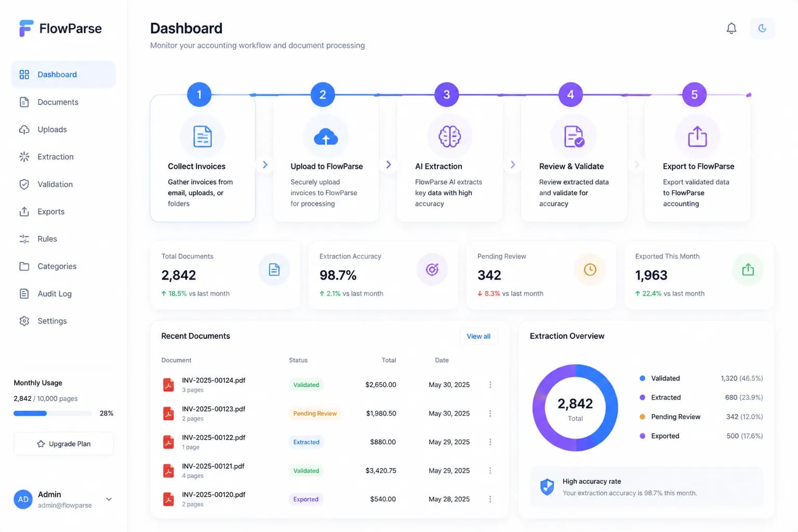Click chevron after Collect Invoices card

click(x=265, y=165)
